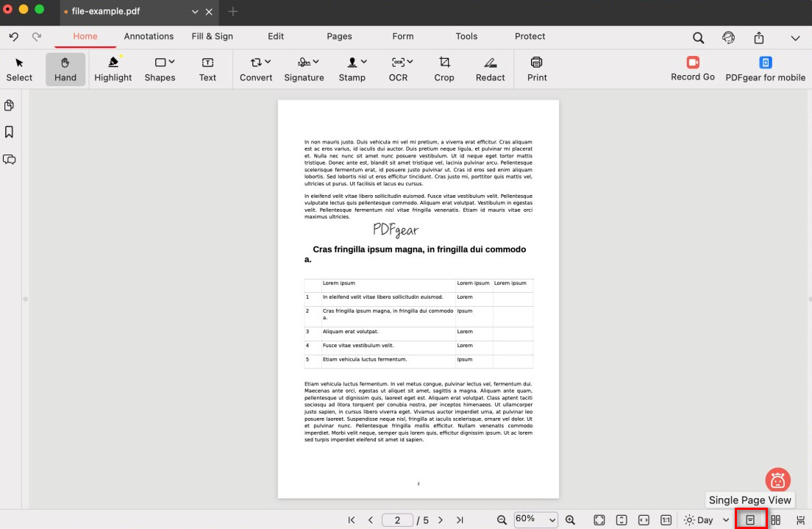Expand the Day theme mode dropdown

pos(726,520)
